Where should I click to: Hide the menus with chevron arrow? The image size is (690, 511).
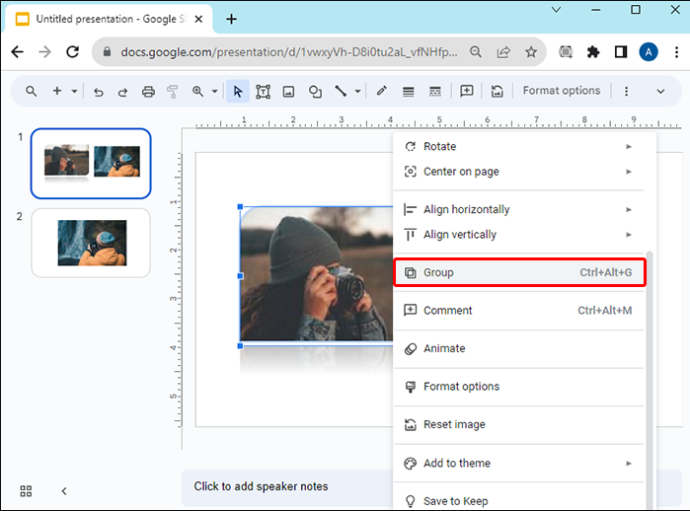pos(661,92)
